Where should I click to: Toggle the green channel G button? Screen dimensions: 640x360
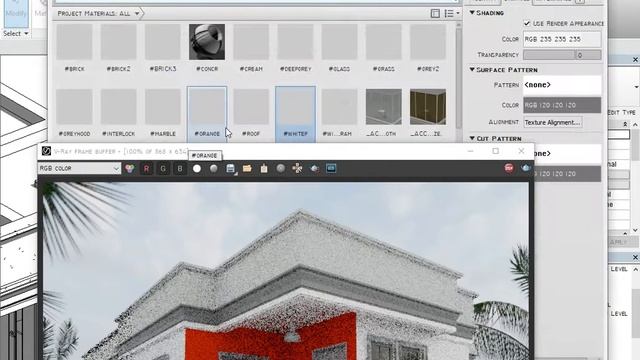pos(163,169)
